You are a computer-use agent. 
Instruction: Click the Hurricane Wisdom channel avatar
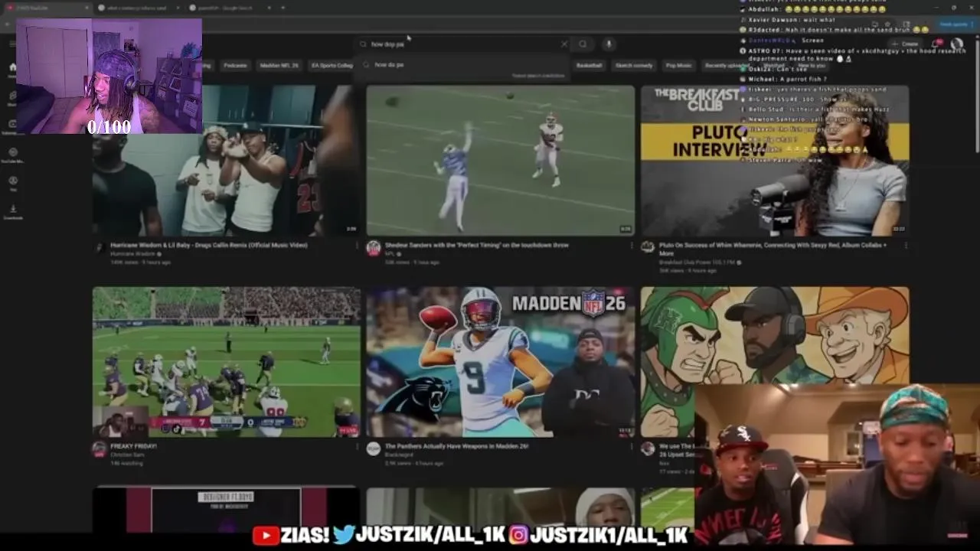coord(100,248)
